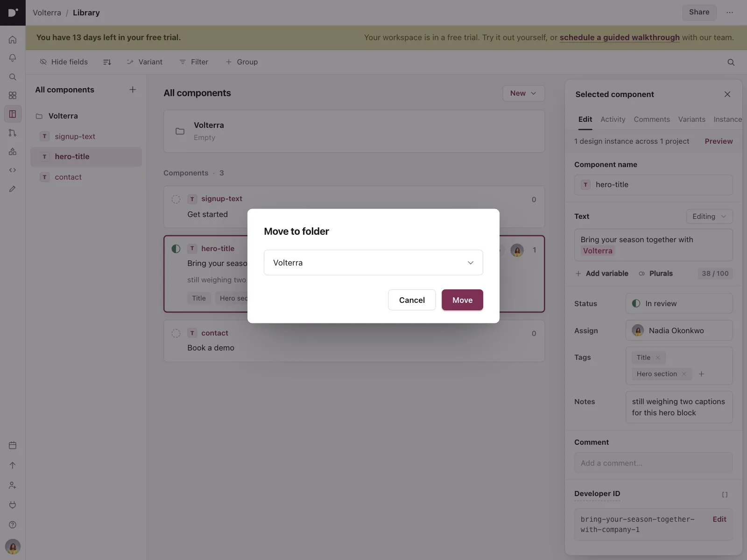Open the Volterra folder card

click(354, 131)
